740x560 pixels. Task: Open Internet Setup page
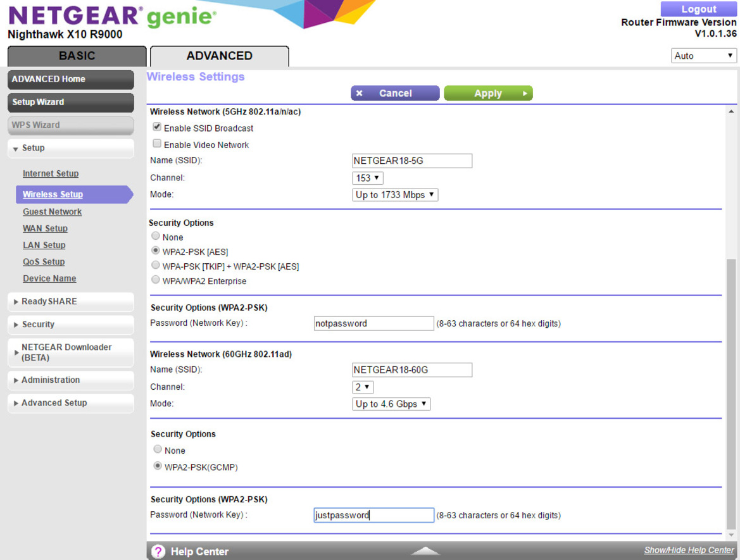click(51, 173)
